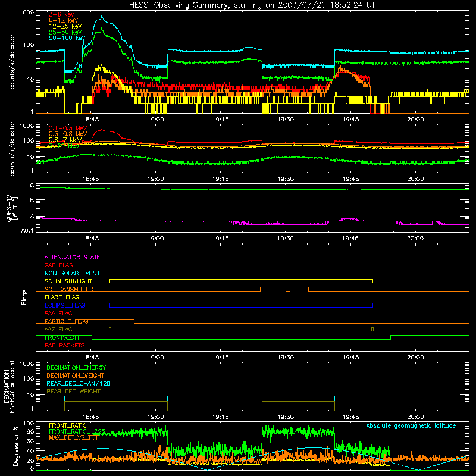The width and height of the screenshot is (476, 476).
Task: Click the blue "ECLIPSE_FLAG" label
Action: pos(65,305)
